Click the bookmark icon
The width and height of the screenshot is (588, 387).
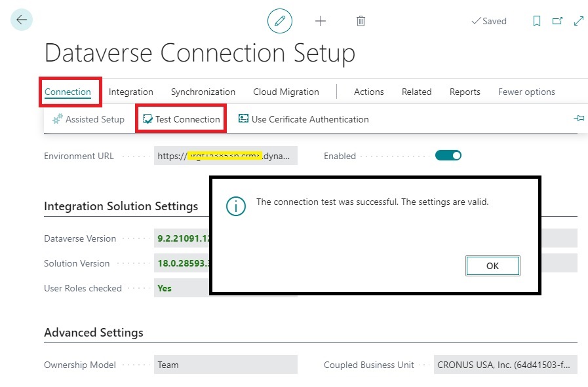537,21
